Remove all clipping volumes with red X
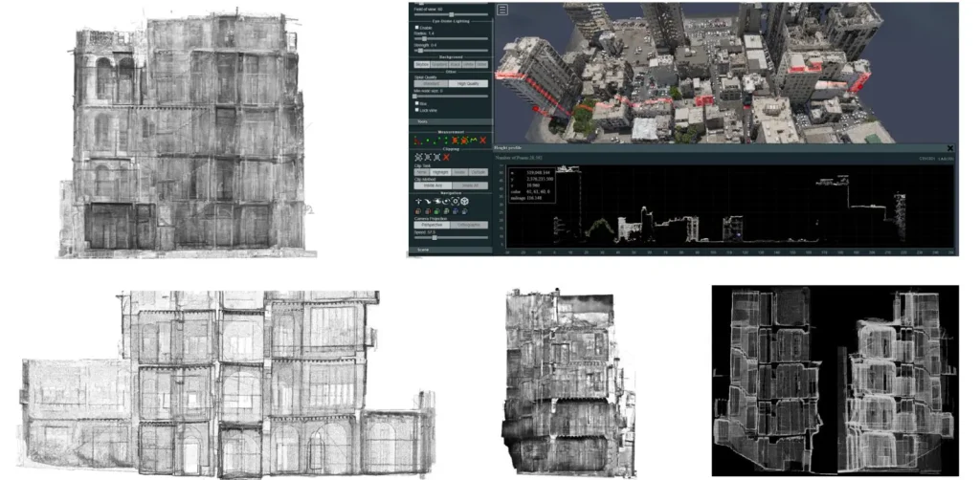 click(x=447, y=157)
